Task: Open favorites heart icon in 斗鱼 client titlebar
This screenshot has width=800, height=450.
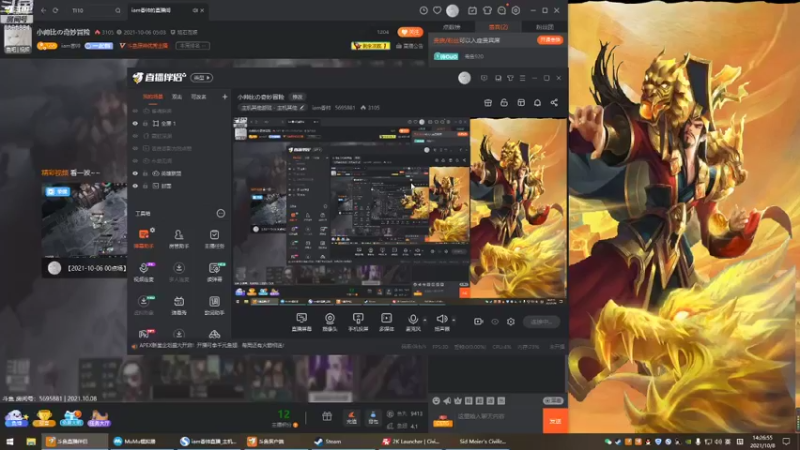Action: coord(437,10)
